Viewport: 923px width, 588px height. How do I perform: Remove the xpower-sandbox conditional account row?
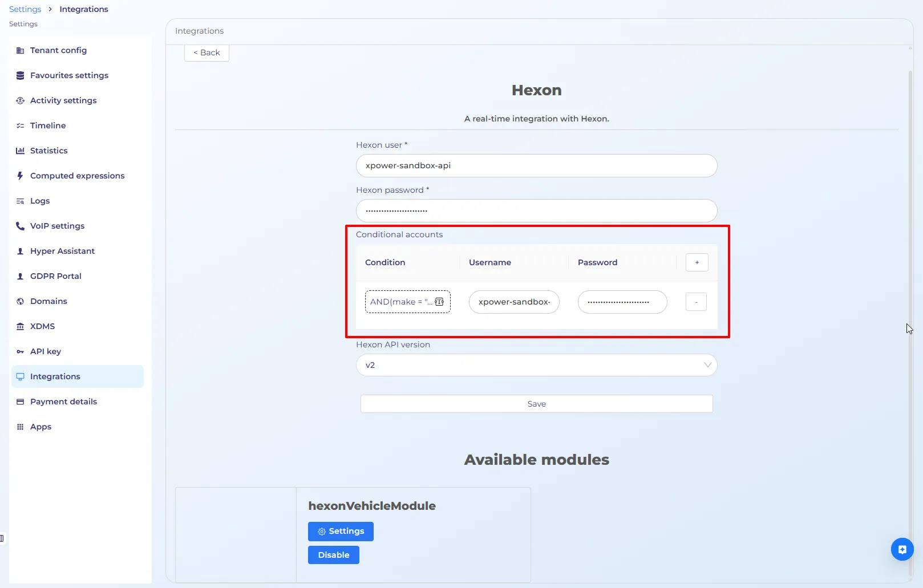click(696, 302)
